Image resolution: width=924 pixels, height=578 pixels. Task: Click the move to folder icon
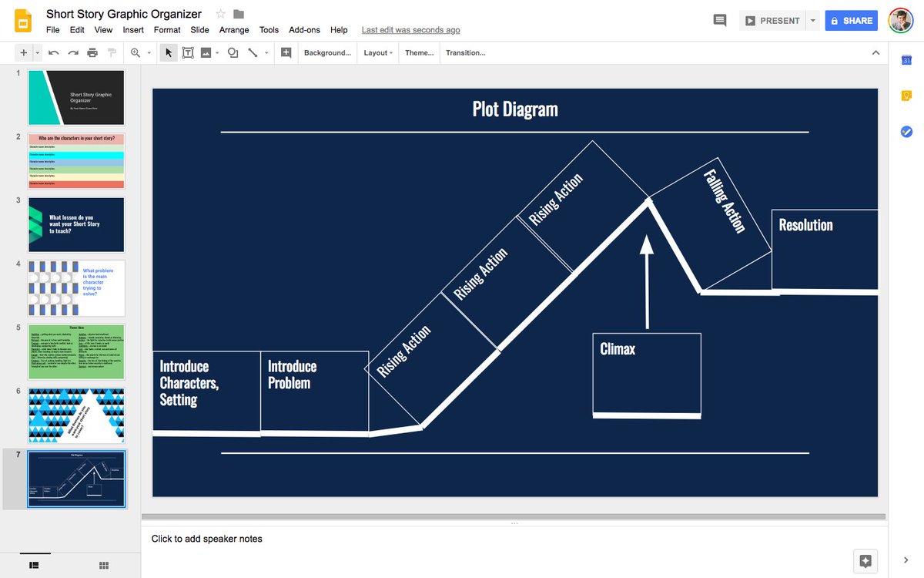click(x=239, y=14)
